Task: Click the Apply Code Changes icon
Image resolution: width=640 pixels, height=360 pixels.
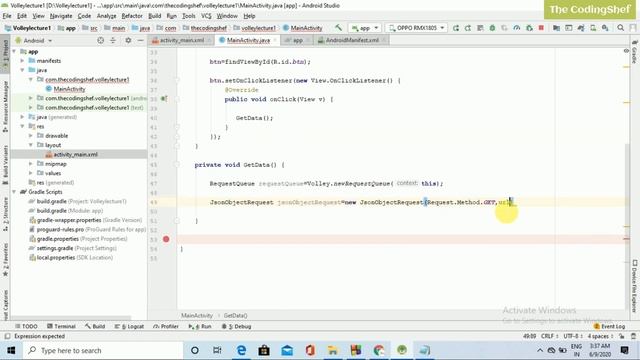Action: (x=480, y=28)
